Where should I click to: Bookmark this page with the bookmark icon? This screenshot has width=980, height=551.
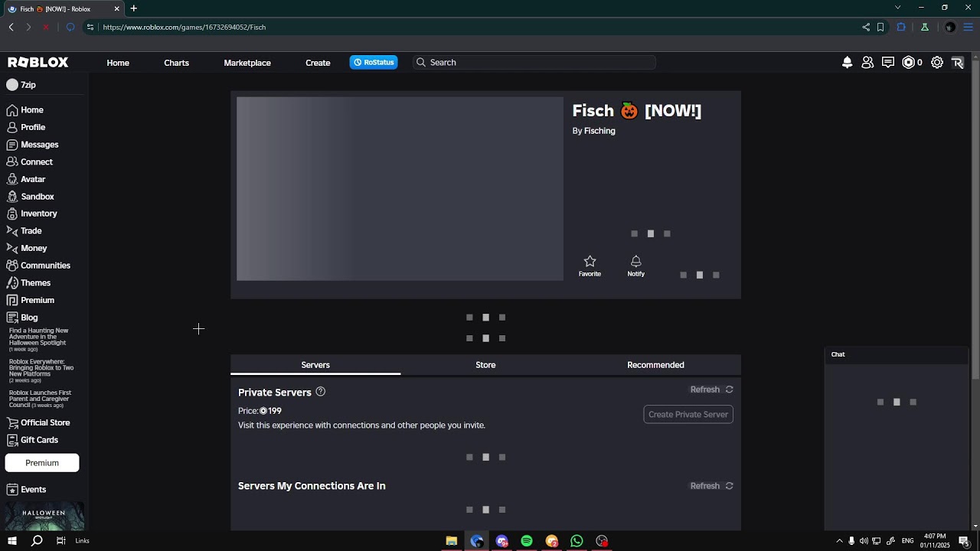click(x=880, y=27)
